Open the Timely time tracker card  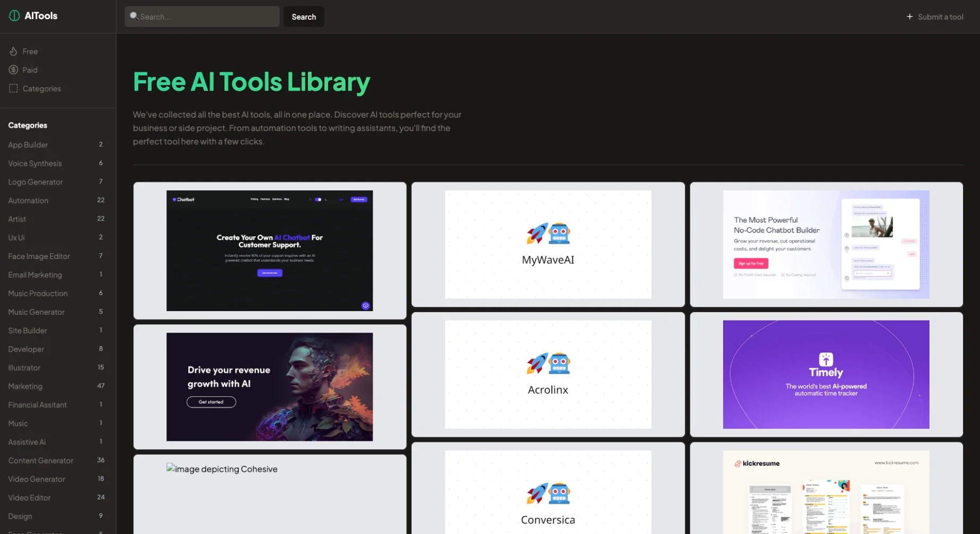point(826,374)
